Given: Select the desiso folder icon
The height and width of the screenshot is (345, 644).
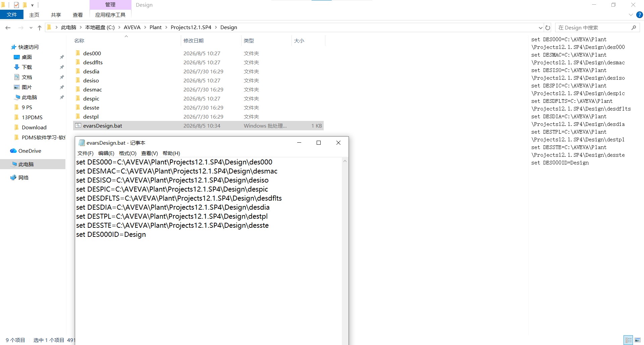Looking at the screenshot, I should (x=78, y=80).
